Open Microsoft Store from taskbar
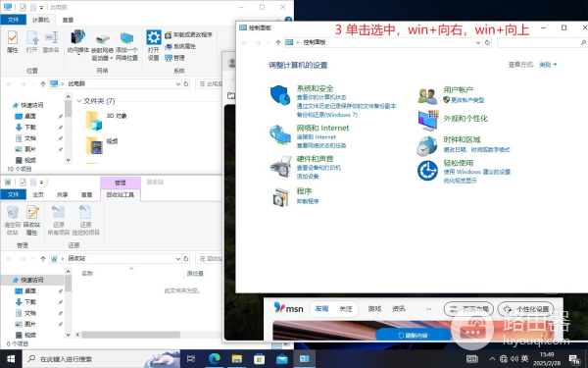The width and height of the screenshot is (588, 368). point(259,359)
